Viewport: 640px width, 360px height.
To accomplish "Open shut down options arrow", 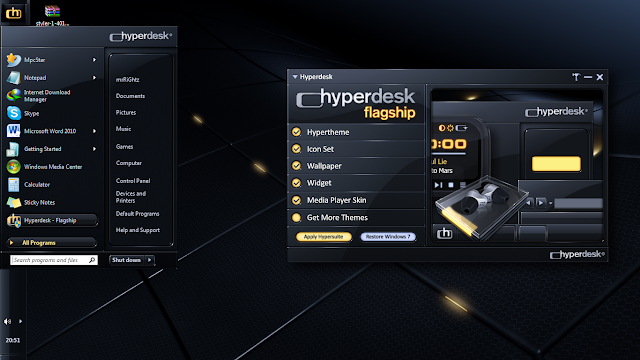I will pos(150,260).
